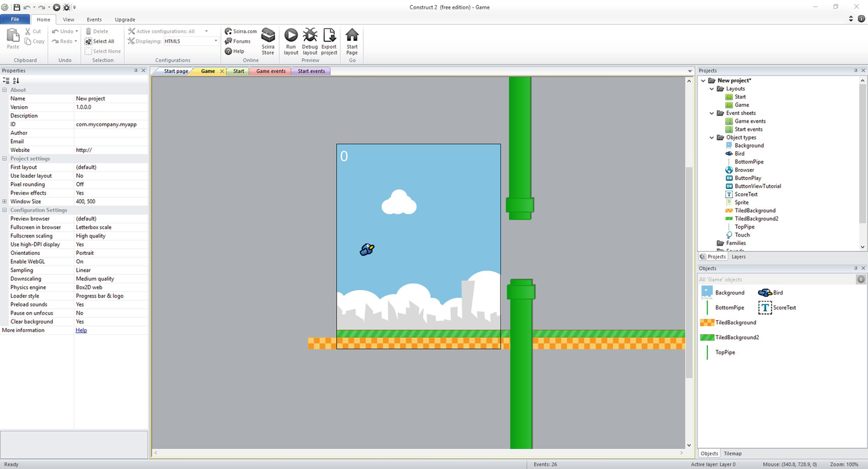Screen dimensions: 868x469
Task: Open Scirra.com online link
Action: [x=241, y=31]
